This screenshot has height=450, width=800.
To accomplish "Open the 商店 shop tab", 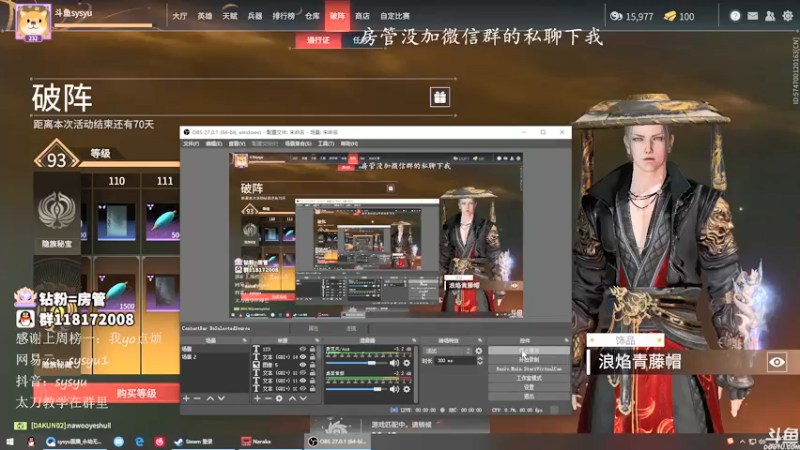I will (x=362, y=16).
